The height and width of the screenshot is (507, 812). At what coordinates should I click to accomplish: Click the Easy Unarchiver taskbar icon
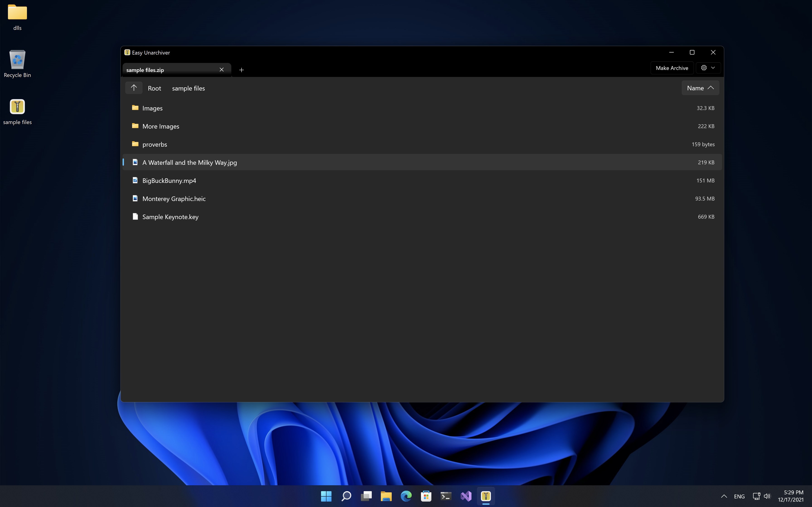[x=486, y=496]
